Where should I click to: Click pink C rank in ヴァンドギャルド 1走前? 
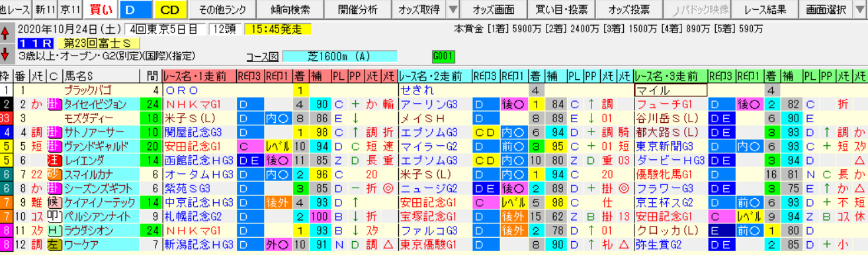[250, 145]
